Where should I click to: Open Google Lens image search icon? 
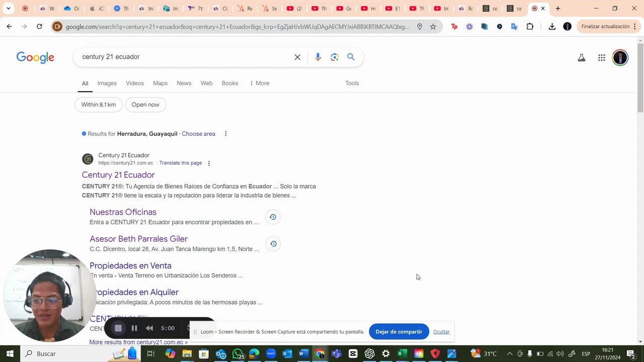(335, 57)
